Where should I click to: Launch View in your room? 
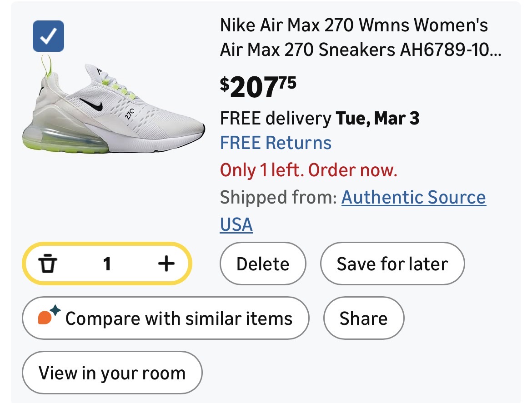(112, 373)
